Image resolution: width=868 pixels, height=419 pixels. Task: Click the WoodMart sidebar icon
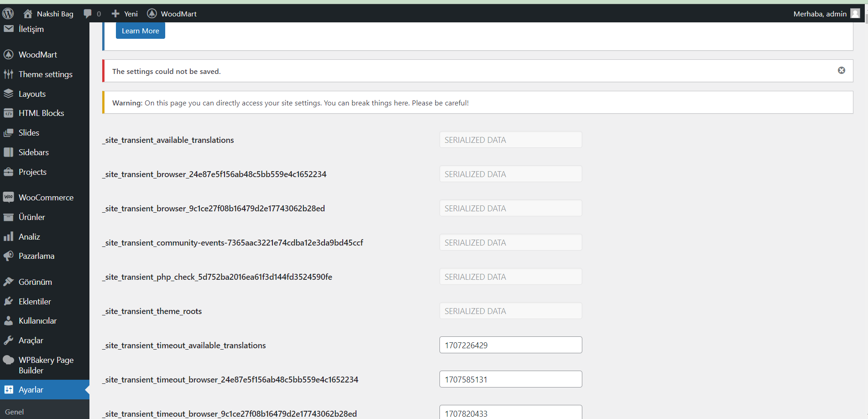(9, 54)
